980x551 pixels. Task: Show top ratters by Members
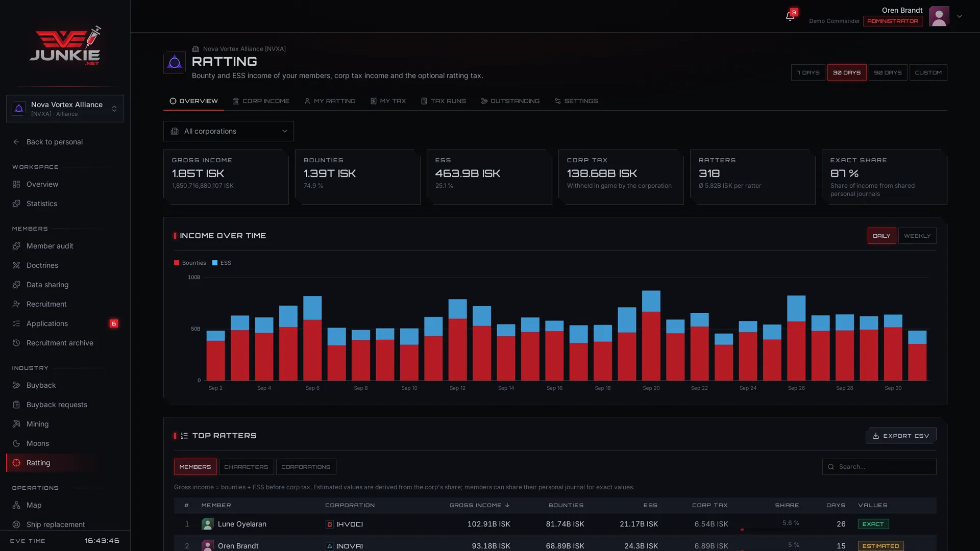pos(195,467)
